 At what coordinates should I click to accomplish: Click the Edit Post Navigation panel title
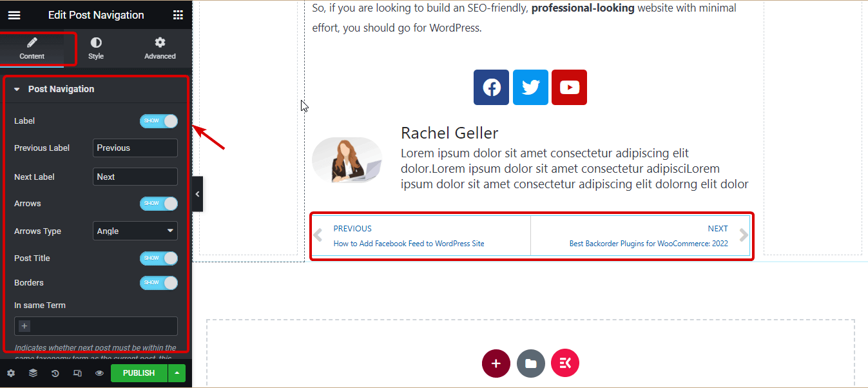[x=96, y=15]
